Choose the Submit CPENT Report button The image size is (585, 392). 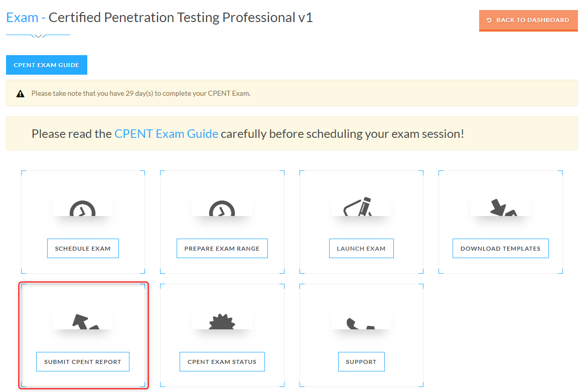click(x=83, y=362)
